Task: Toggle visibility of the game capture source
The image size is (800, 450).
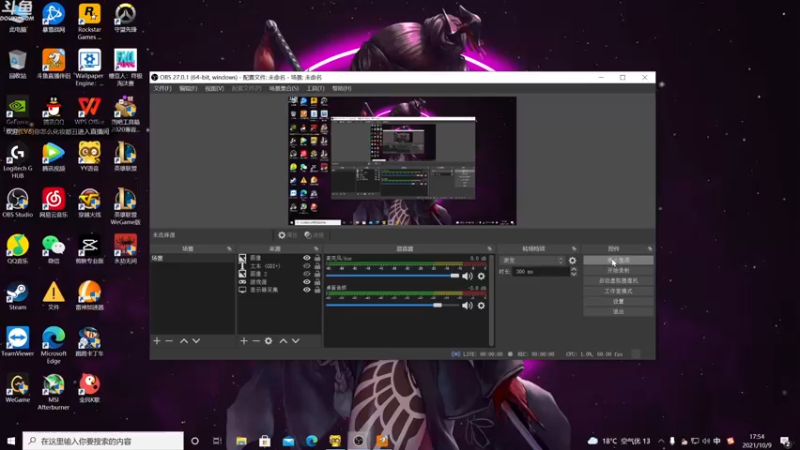Action: (x=307, y=282)
